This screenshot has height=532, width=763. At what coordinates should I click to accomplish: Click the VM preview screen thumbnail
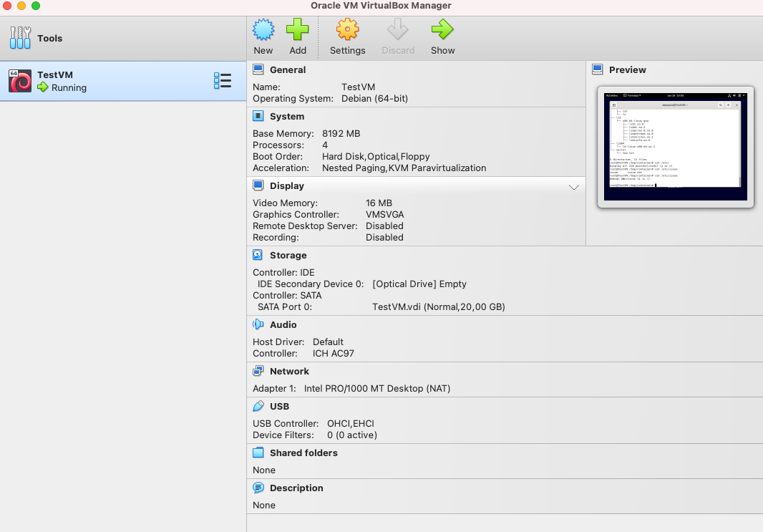[676, 147]
